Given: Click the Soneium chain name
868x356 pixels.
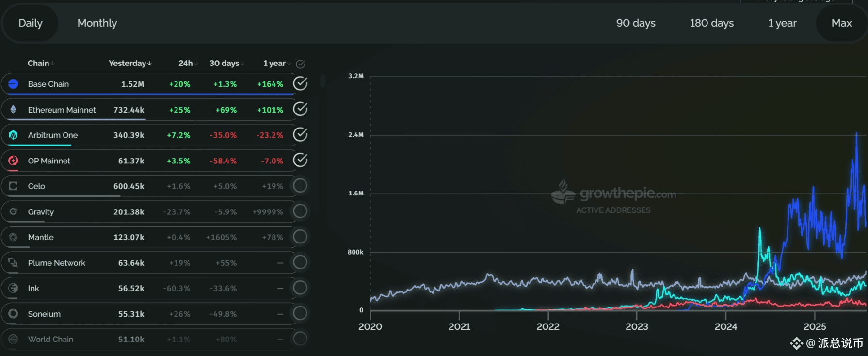Looking at the screenshot, I should [x=44, y=314].
